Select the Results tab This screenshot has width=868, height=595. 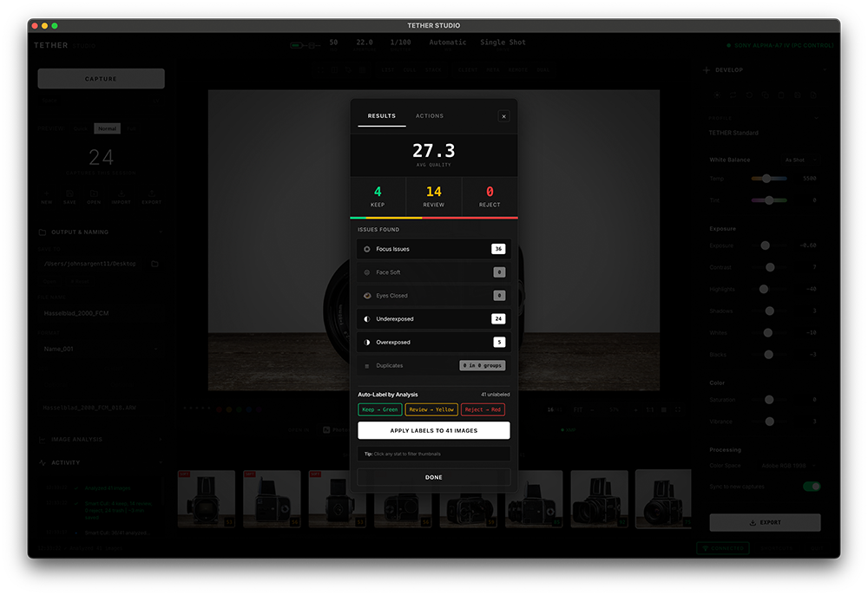381,116
